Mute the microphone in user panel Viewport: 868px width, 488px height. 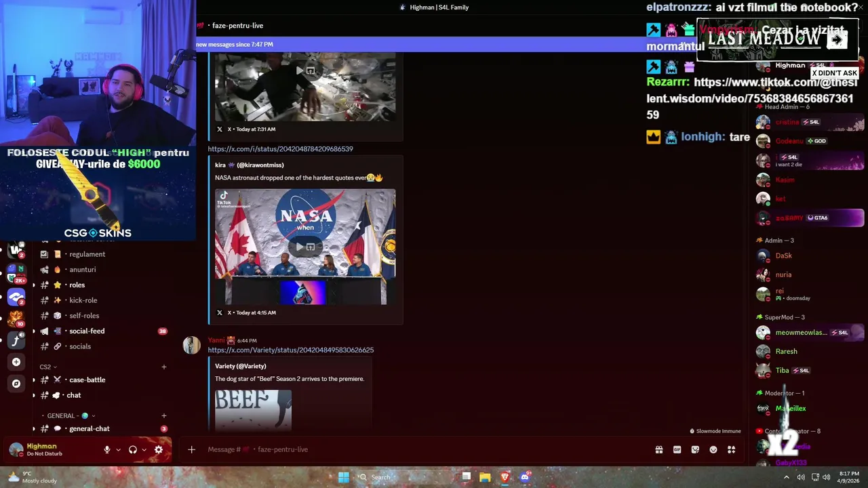pos(106,449)
